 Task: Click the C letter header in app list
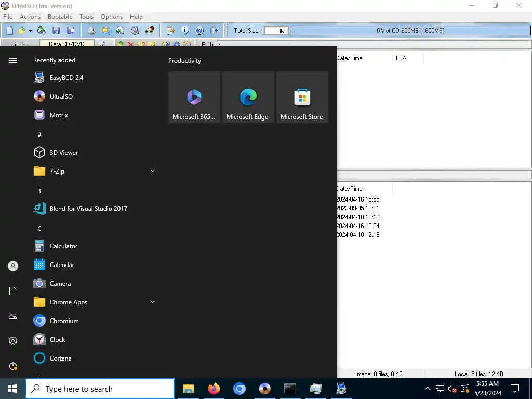click(39, 229)
